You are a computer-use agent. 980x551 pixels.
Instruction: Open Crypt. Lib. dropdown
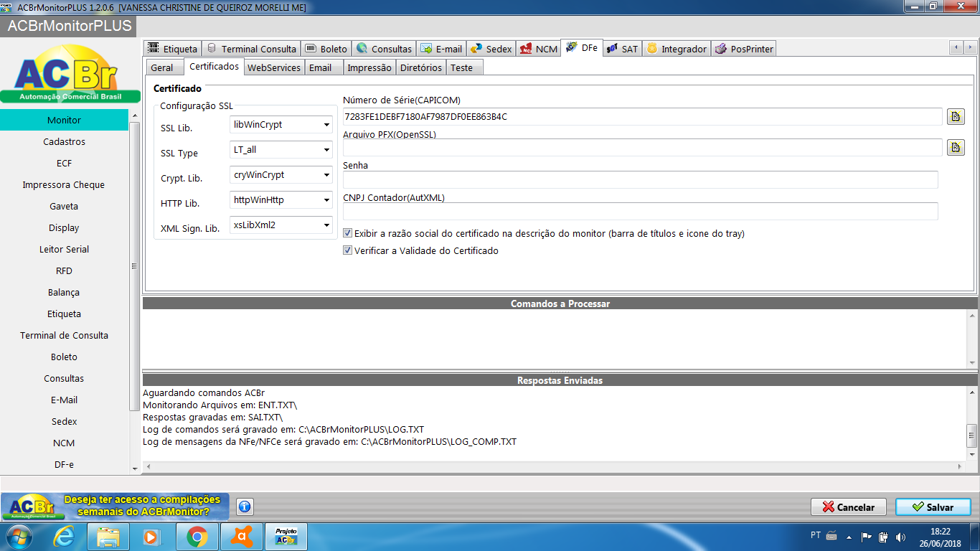coord(326,175)
